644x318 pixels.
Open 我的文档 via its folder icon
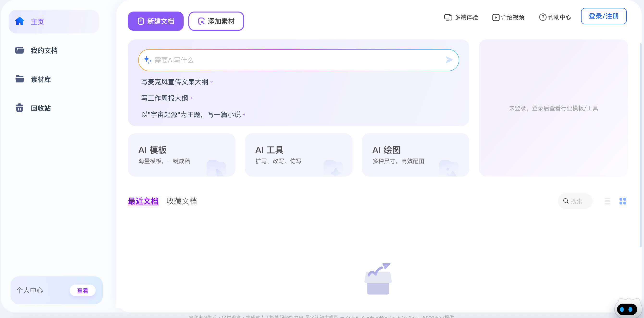[19, 50]
